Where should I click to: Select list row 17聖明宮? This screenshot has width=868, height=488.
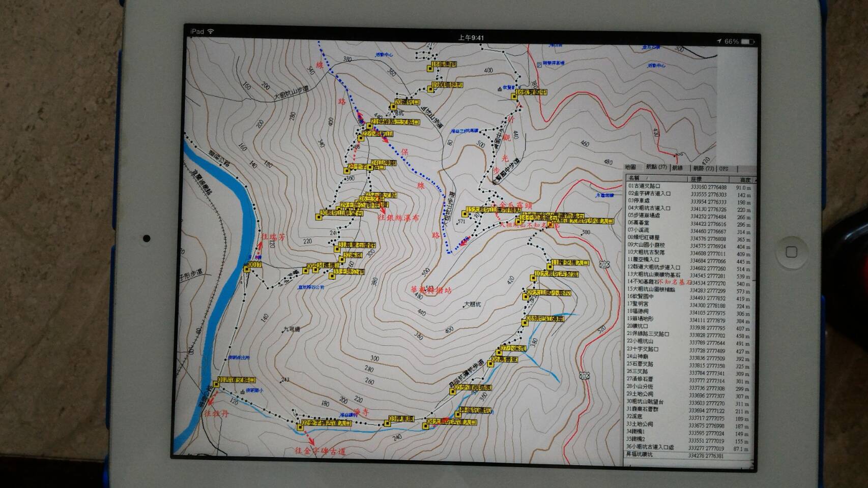pyautogui.click(x=689, y=304)
